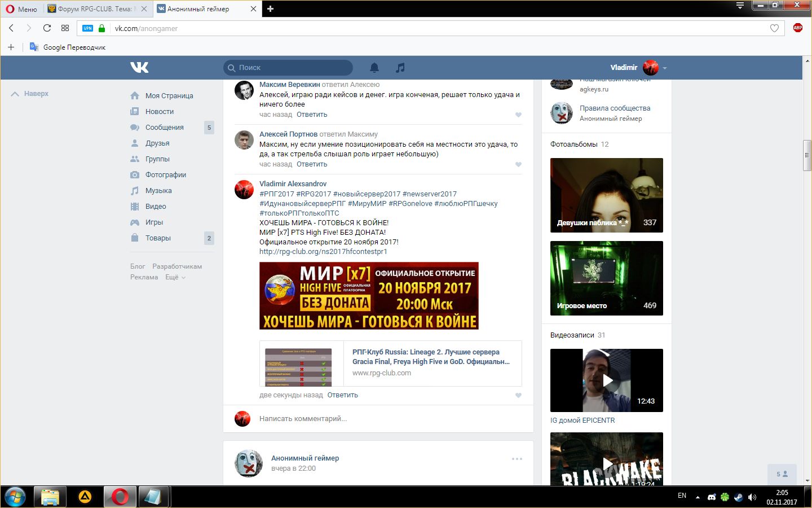Open the music player note icon

[400, 68]
